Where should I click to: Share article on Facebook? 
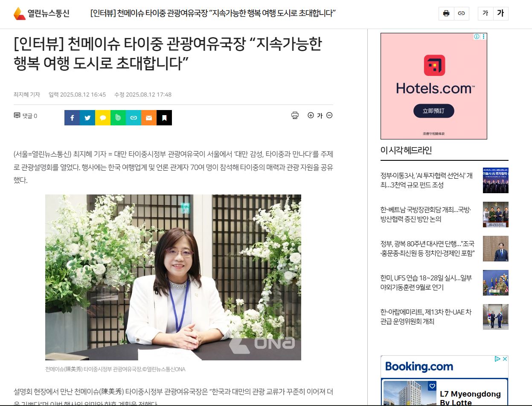(x=72, y=118)
